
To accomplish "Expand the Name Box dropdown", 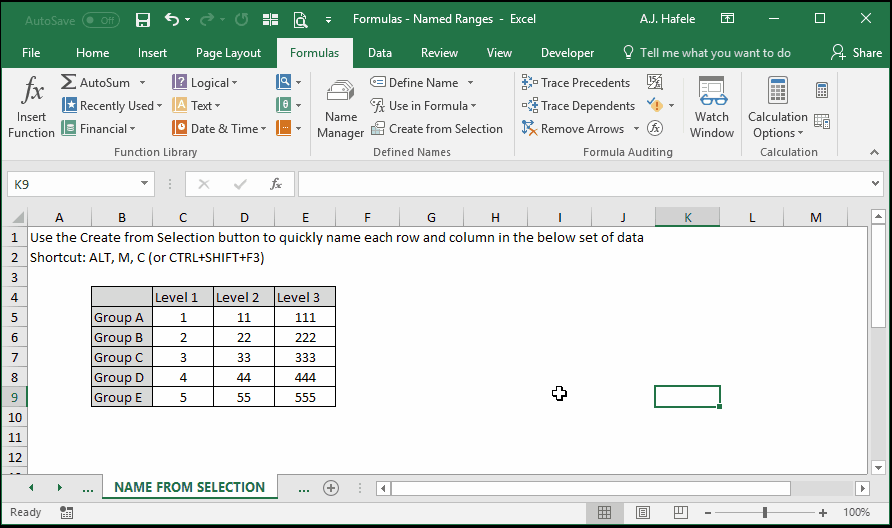I will click(x=144, y=184).
